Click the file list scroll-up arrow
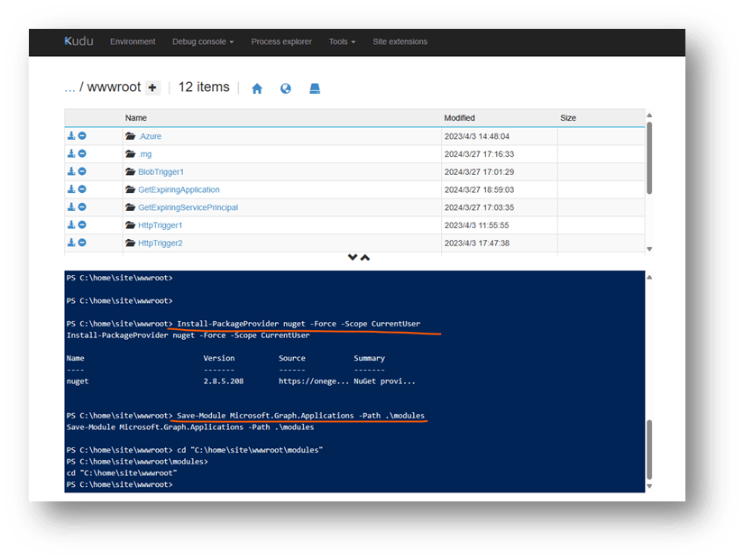This screenshot has height=560, width=744. tap(649, 115)
